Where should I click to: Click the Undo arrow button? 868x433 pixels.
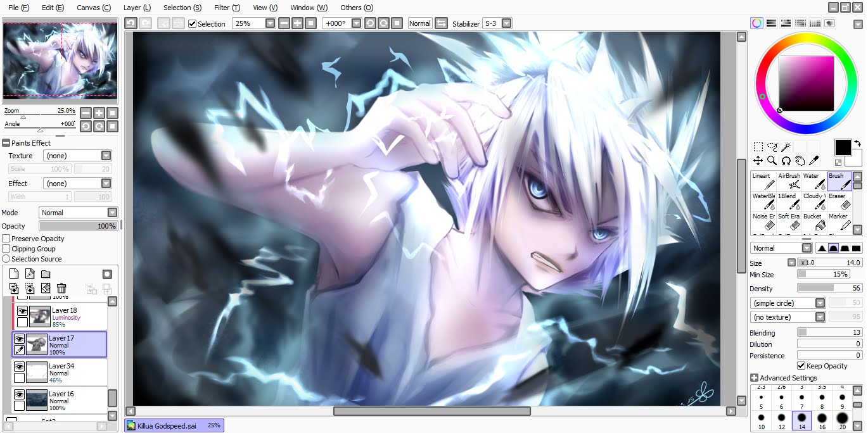pyautogui.click(x=131, y=23)
